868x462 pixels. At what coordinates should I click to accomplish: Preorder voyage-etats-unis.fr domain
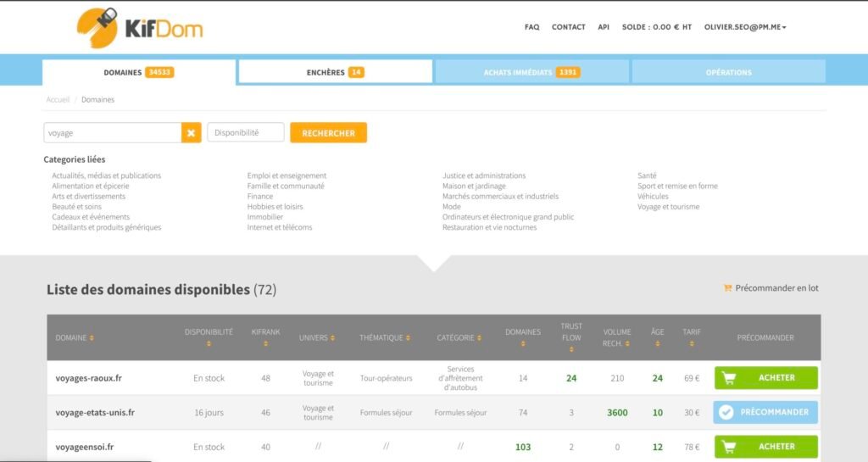(x=765, y=413)
